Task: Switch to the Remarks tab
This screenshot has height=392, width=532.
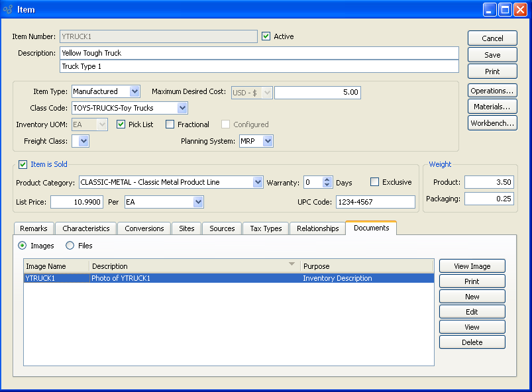Action: pos(34,228)
